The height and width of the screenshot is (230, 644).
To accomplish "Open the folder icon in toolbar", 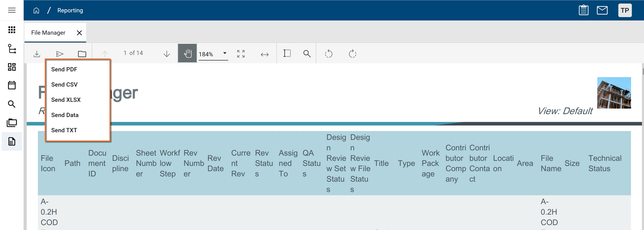I will point(82,54).
